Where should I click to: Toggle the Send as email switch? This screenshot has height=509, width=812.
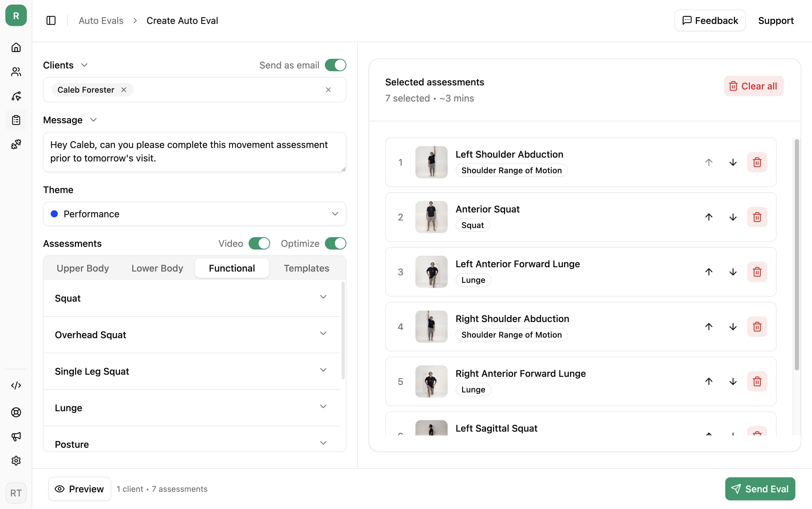coord(335,65)
